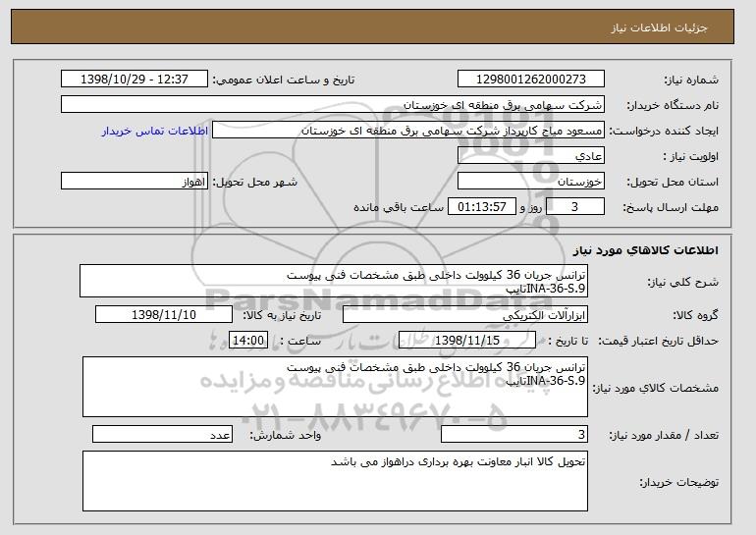Click the label استان محل تحویل
The width and height of the screenshot is (756, 535).
click(673, 182)
